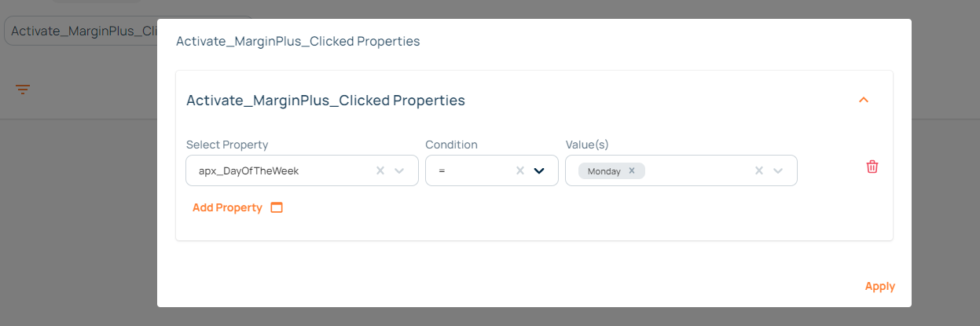Clear the apx_DayOfTheWeek property selection
Viewport: 980px width, 326px height.
(380, 170)
